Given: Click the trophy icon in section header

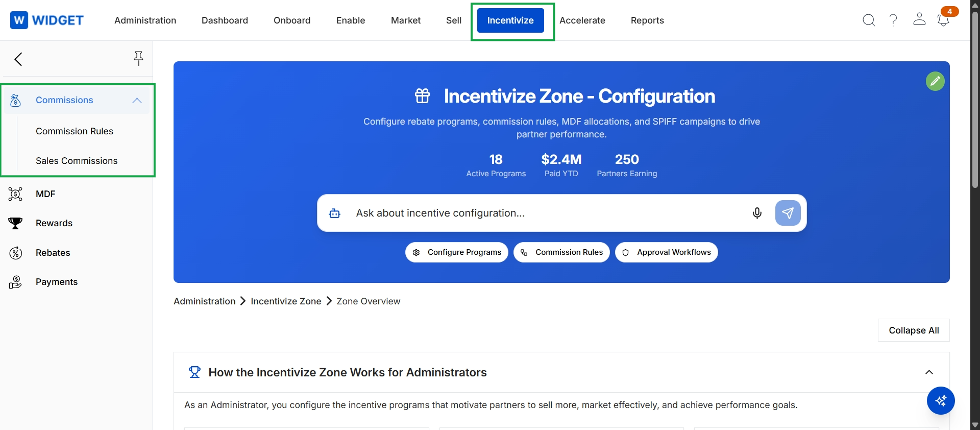Looking at the screenshot, I should (x=194, y=372).
